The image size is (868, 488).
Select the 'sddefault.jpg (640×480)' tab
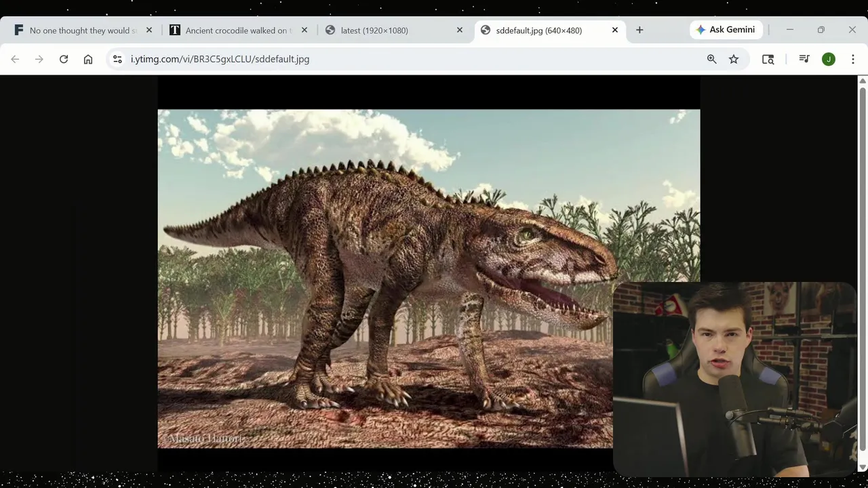(x=550, y=30)
